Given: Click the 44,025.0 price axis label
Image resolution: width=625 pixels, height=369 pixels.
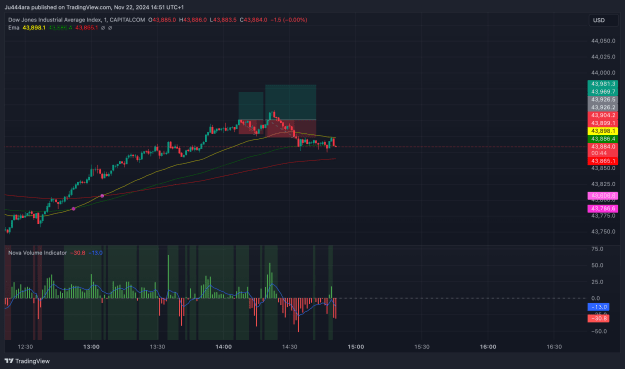Looking at the screenshot, I should (603, 57).
